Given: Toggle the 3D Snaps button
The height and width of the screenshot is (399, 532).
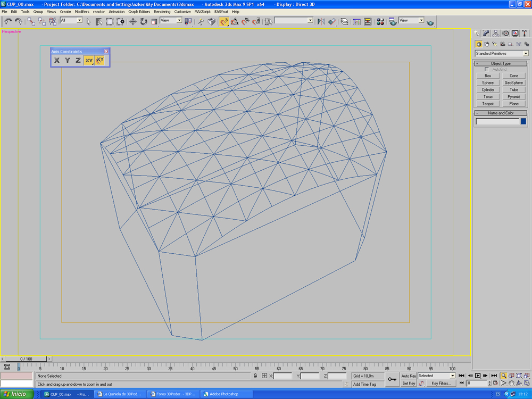Looking at the screenshot, I should click(x=223, y=22).
